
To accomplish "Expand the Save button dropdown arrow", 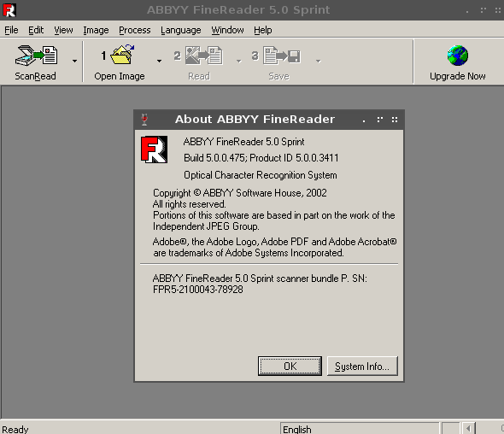I will pyautogui.click(x=319, y=61).
